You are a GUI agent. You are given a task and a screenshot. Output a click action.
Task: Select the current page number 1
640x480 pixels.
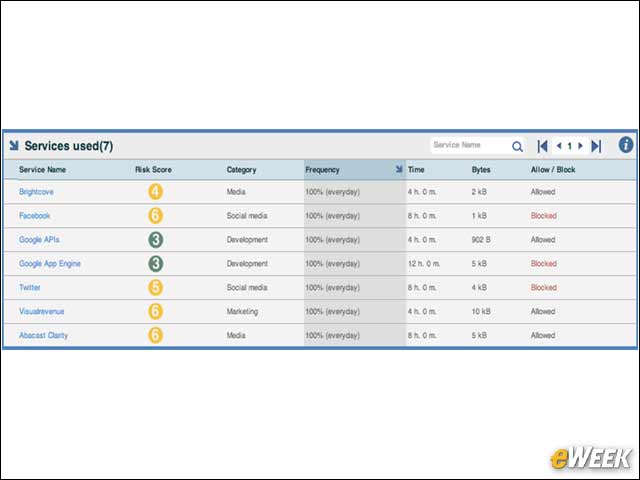570,146
